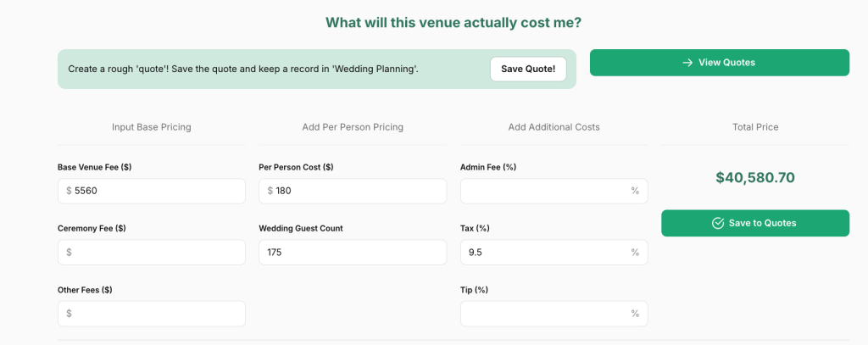Screen dimensions: 868x345
Task: Click the dollar sign in Ceremony Fee field
Action: (69, 253)
